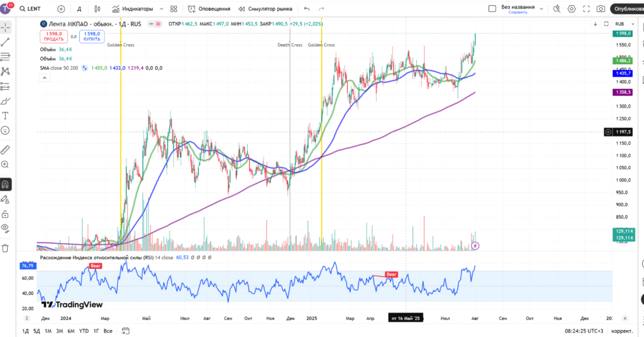Select the 1Д date range
The image size is (644, 337).
25,331
